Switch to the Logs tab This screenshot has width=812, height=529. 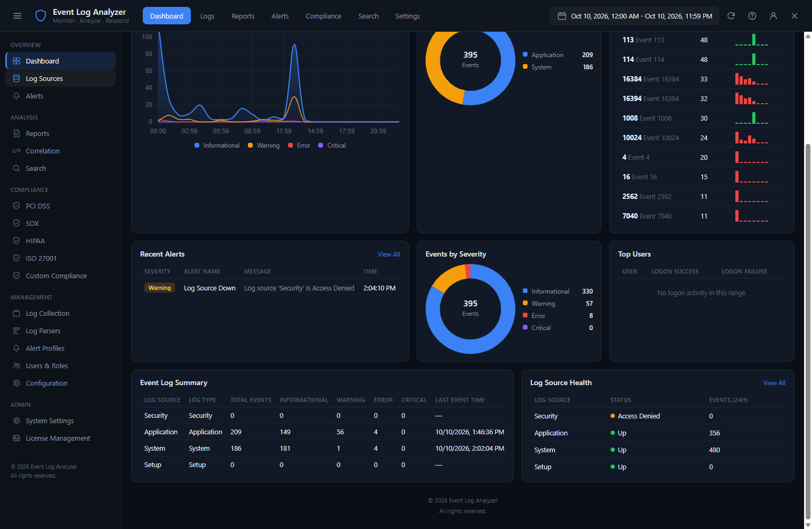(x=207, y=16)
